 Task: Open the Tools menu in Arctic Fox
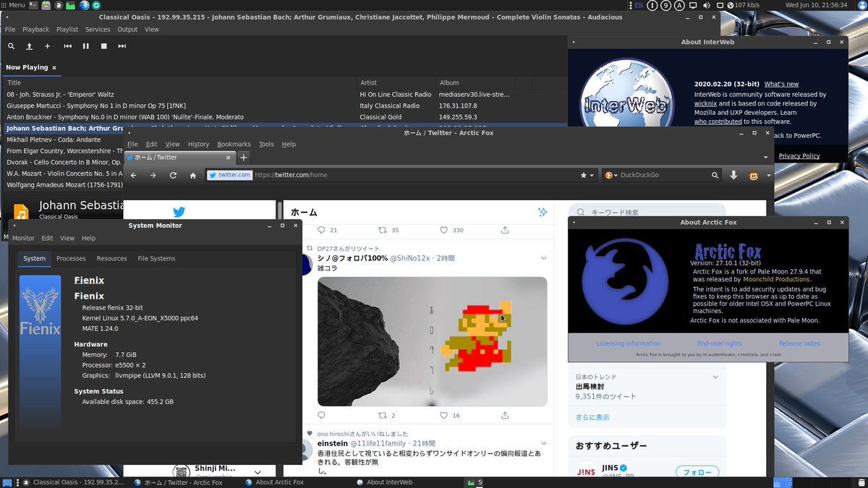click(266, 144)
